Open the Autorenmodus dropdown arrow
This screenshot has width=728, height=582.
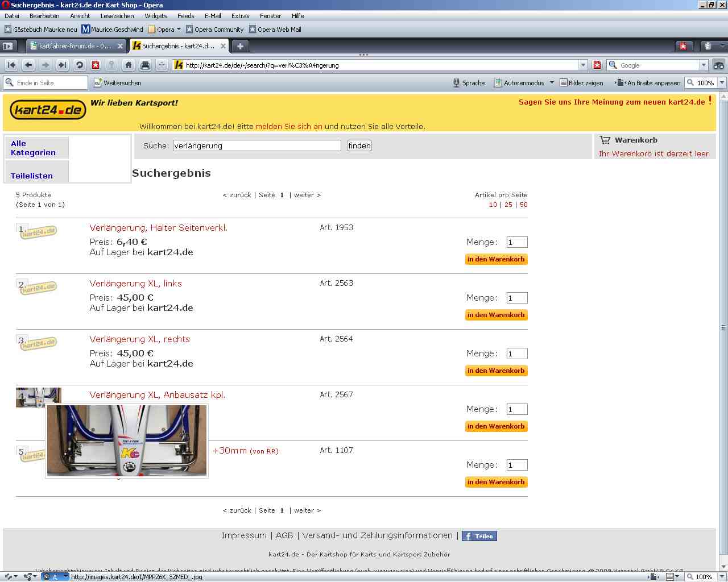tap(552, 83)
